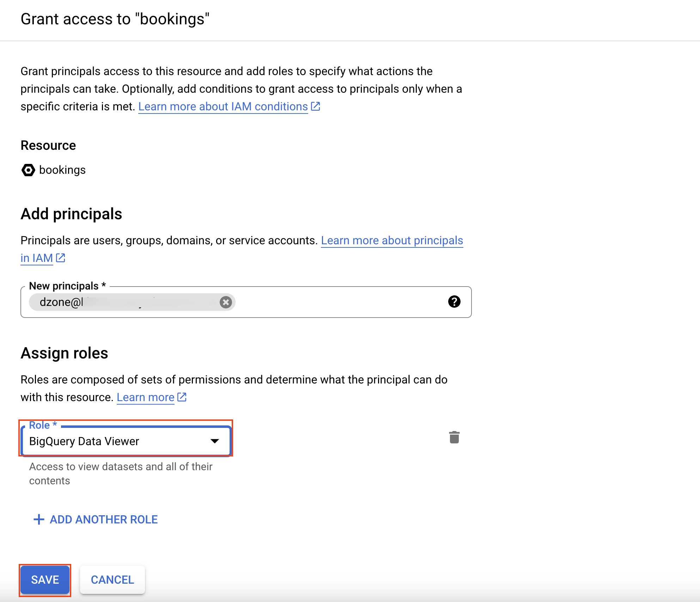This screenshot has width=700, height=602.
Task: Cancel the grant access dialog
Action: [112, 580]
